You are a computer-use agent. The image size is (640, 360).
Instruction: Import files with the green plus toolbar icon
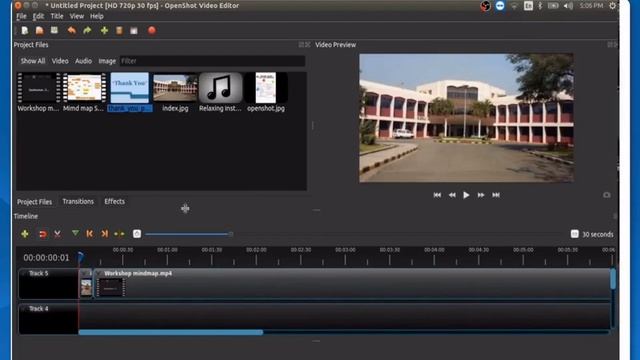(x=104, y=31)
